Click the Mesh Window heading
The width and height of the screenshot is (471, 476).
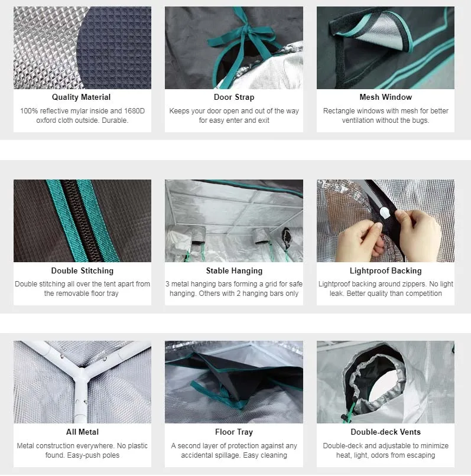point(386,97)
